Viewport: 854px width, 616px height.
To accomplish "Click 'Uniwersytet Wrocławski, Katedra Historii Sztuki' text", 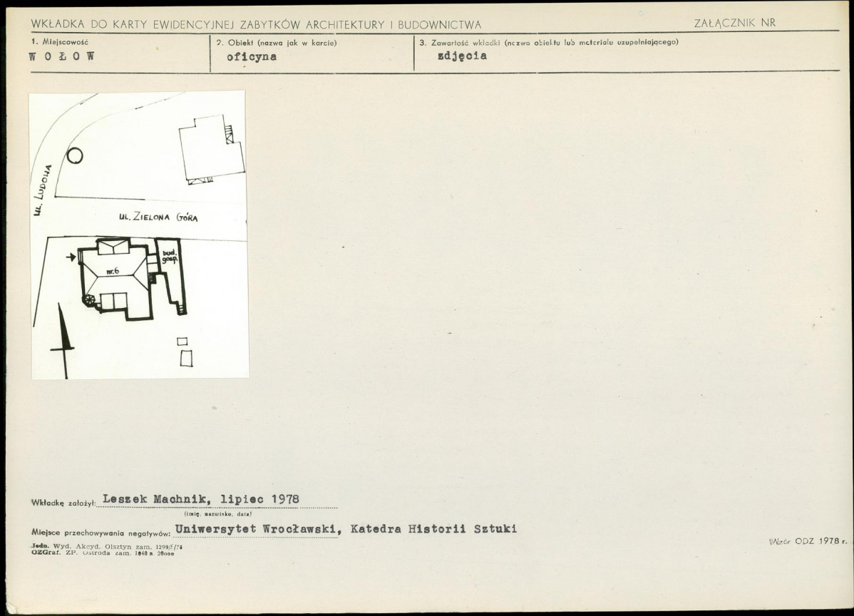I will [346, 529].
